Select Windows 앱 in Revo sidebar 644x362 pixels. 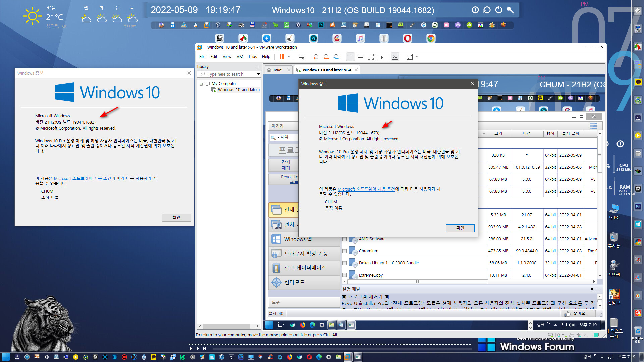point(304,239)
